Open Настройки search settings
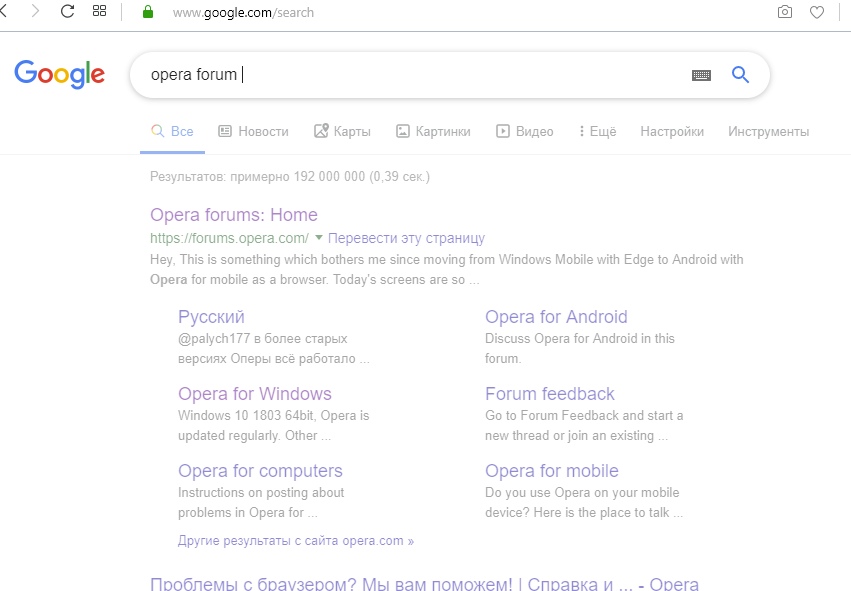The image size is (851, 591). pyautogui.click(x=672, y=131)
